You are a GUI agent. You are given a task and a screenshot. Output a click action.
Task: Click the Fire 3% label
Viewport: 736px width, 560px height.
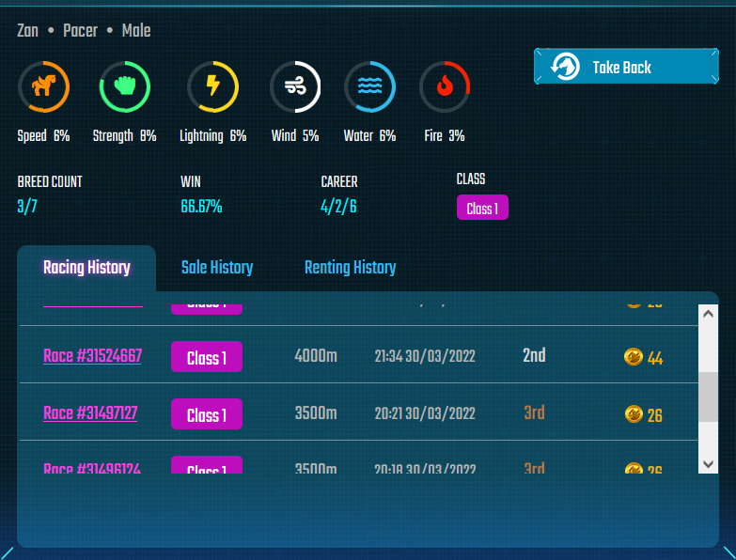(445, 136)
